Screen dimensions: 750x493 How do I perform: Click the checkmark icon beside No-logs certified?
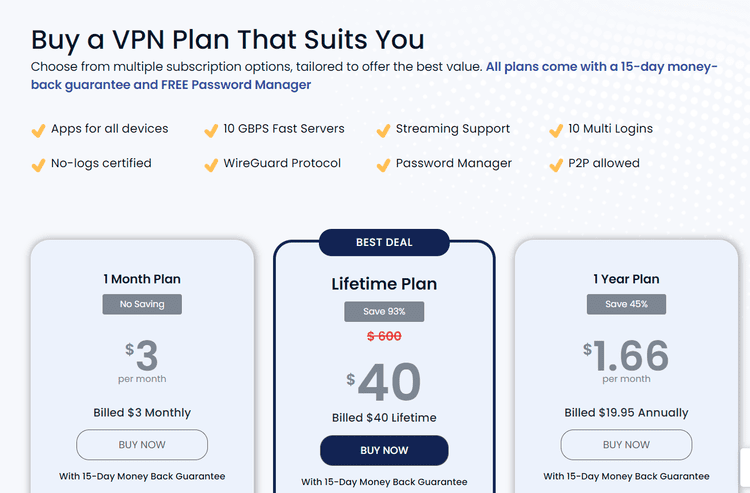[x=38, y=164]
